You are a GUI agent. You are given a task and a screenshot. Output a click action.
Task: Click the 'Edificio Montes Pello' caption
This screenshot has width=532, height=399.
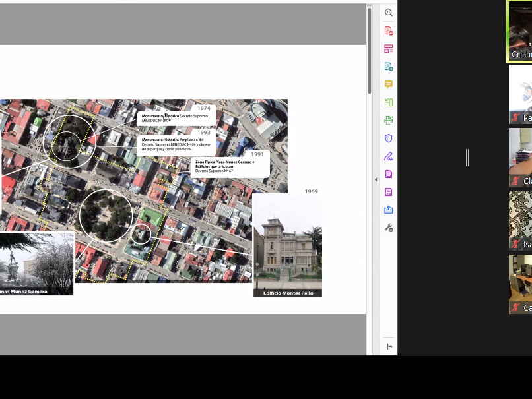288,293
